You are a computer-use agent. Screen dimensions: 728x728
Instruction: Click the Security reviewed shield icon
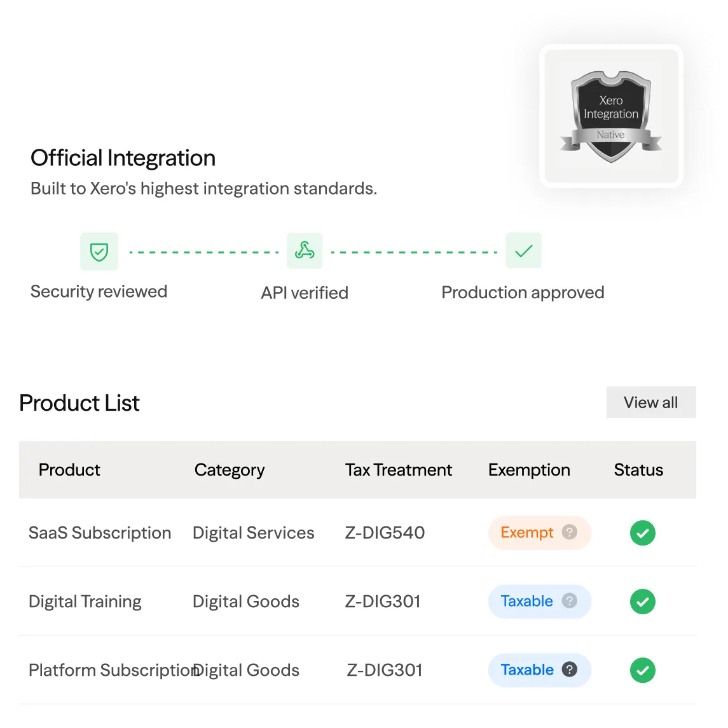[x=99, y=251]
